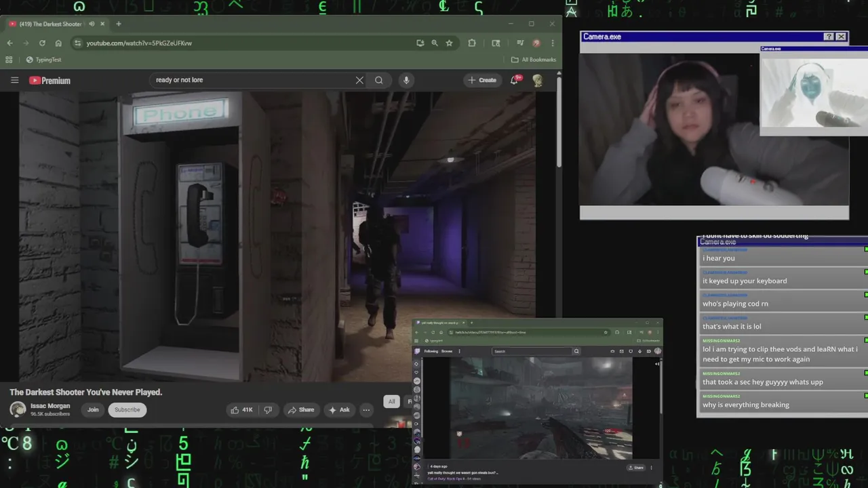Like the video with 41K likes
The height and width of the screenshot is (488, 868).
(x=241, y=409)
